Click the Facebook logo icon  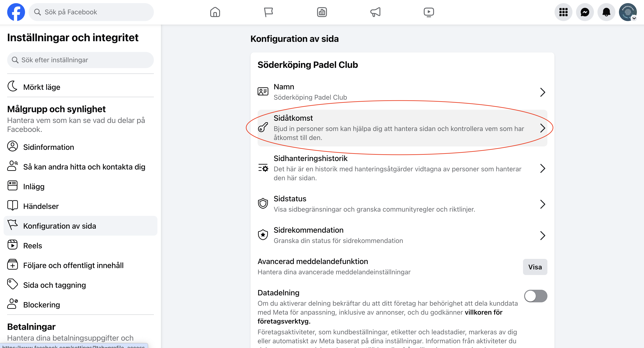point(16,12)
